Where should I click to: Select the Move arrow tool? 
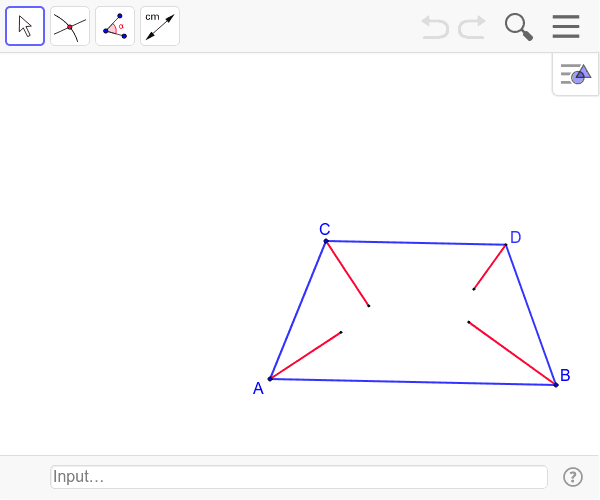pos(25,26)
